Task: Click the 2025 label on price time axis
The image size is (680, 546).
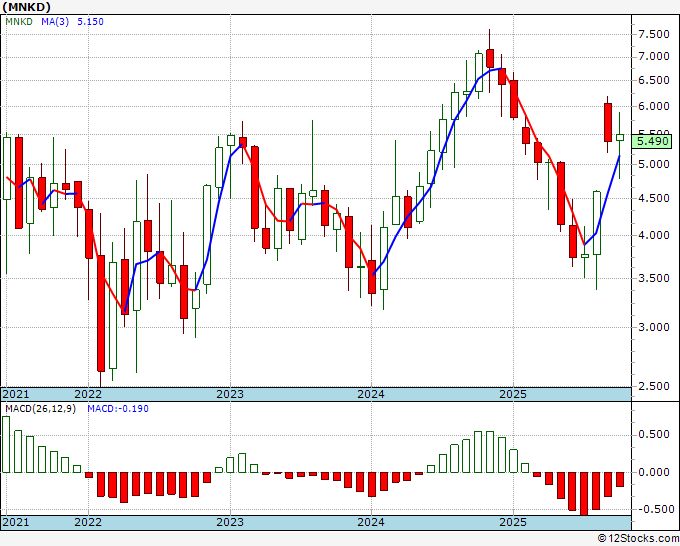Action: [513, 394]
